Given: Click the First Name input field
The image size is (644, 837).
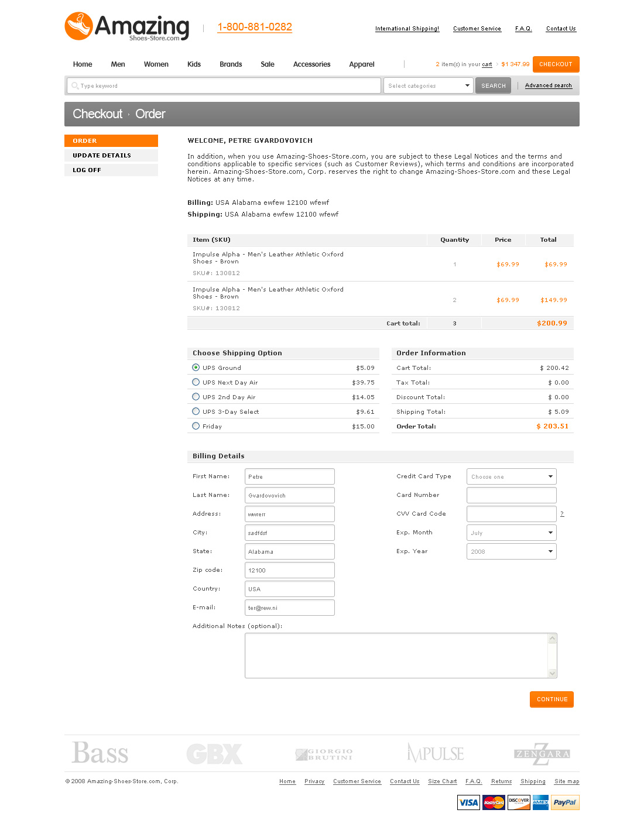Looking at the screenshot, I should 290,476.
